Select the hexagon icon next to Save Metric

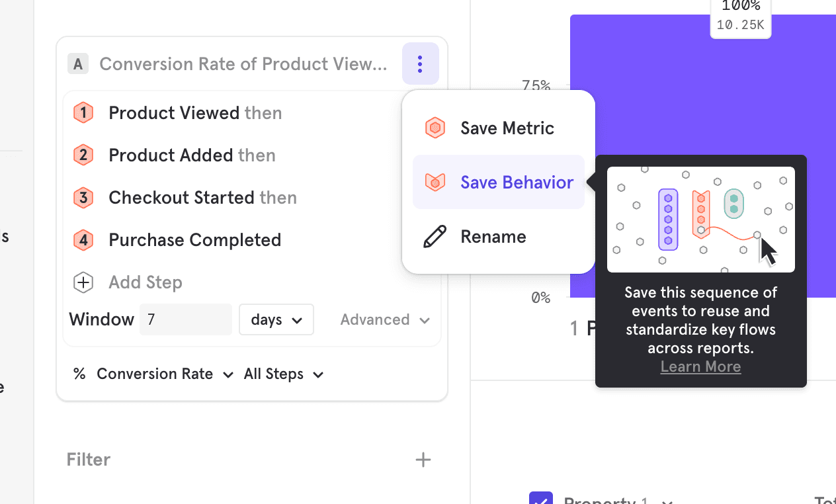(x=435, y=128)
